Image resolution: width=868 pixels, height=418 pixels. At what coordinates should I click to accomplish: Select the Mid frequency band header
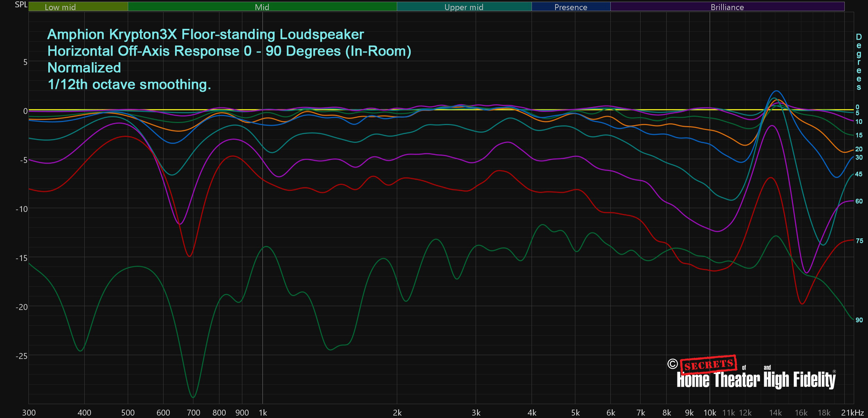[262, 7]
